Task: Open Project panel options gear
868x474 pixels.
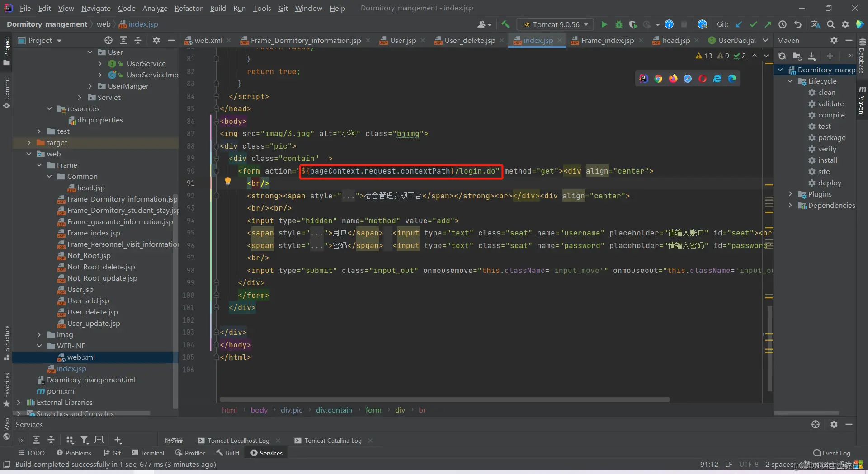Action: 156,40
